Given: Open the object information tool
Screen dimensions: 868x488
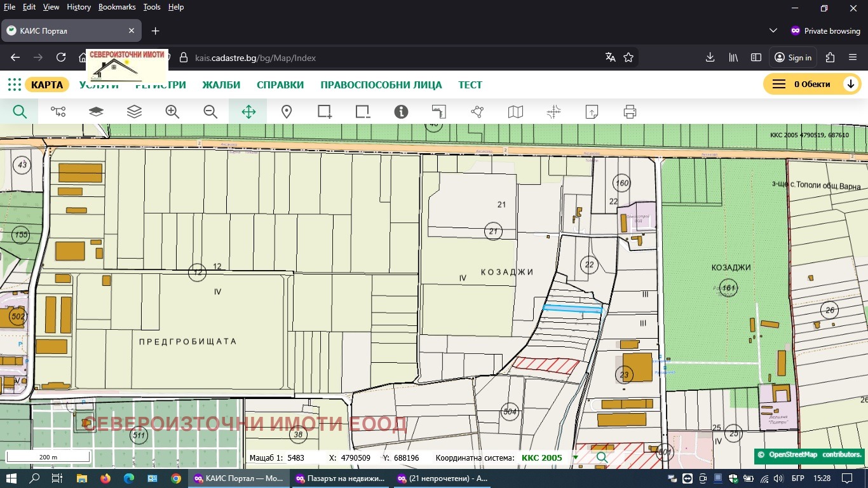Looking at the screenshot, I should coord(401,112).
